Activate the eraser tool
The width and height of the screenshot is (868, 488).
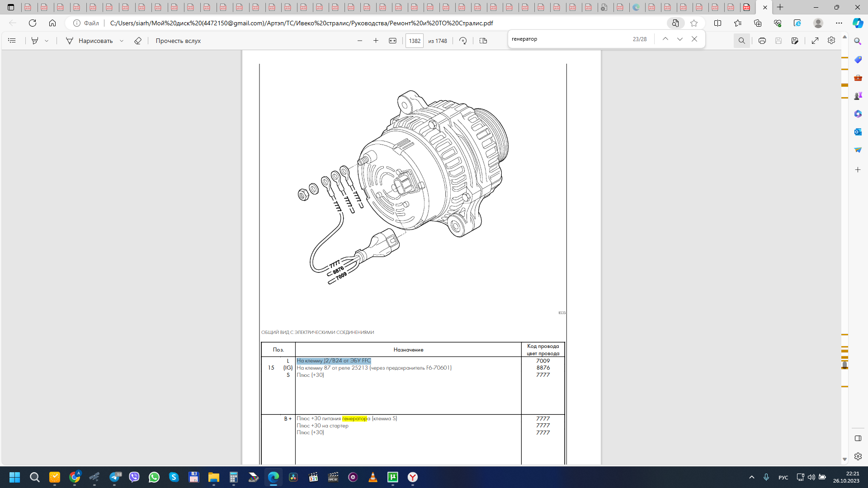pos(138,41)
